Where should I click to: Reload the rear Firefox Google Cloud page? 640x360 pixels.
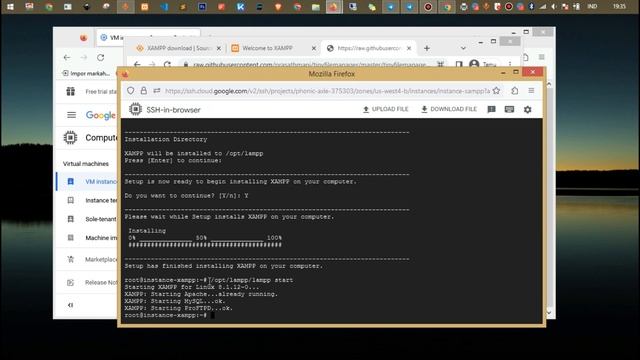[x=100, y=58]
